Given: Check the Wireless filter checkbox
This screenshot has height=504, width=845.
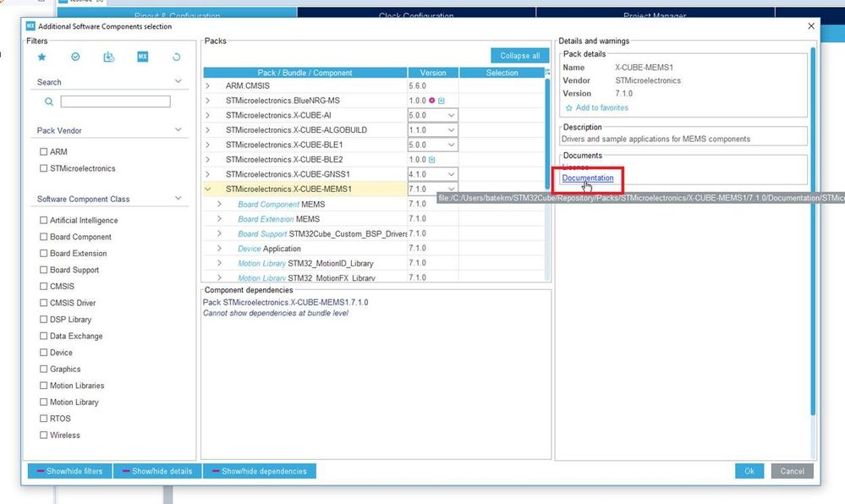Looking at the screenshot, I should 44,435.
